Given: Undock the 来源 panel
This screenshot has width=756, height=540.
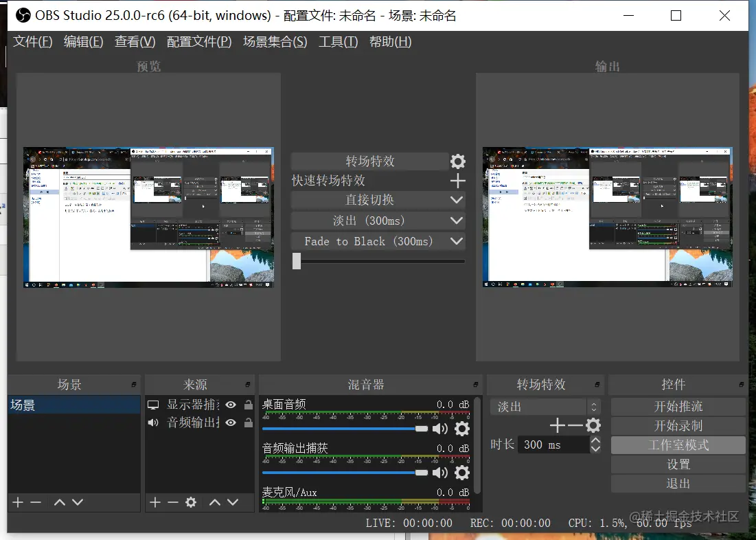Looking at the screenshot, I should pos(247,385).
